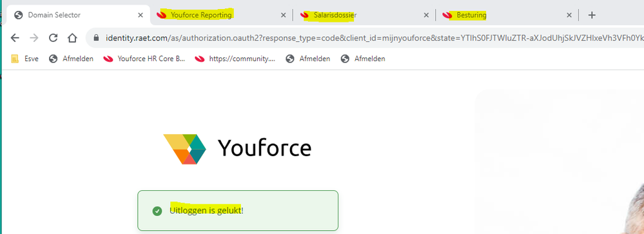Image resolution: width=644 pixels, height=234 pixels.
Task: Open a new browser tab
Action: click(x=591, y=15)
